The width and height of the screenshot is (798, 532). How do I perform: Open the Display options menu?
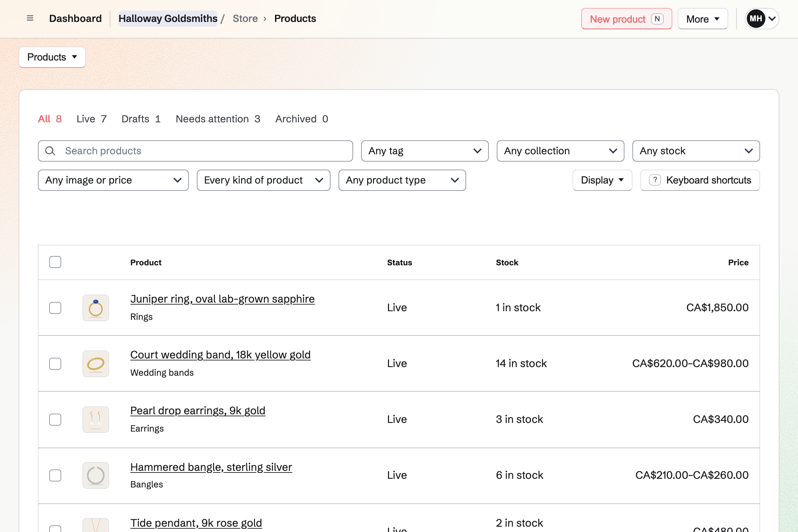602,180
